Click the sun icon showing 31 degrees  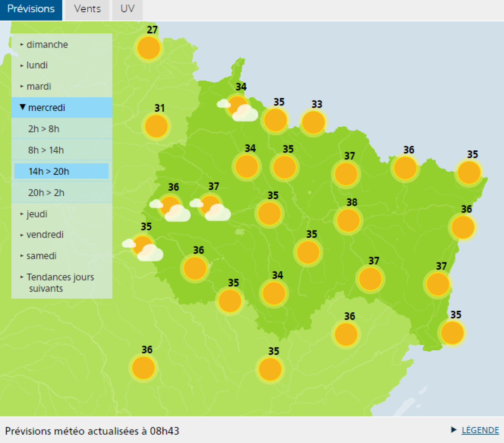point(156,126)
